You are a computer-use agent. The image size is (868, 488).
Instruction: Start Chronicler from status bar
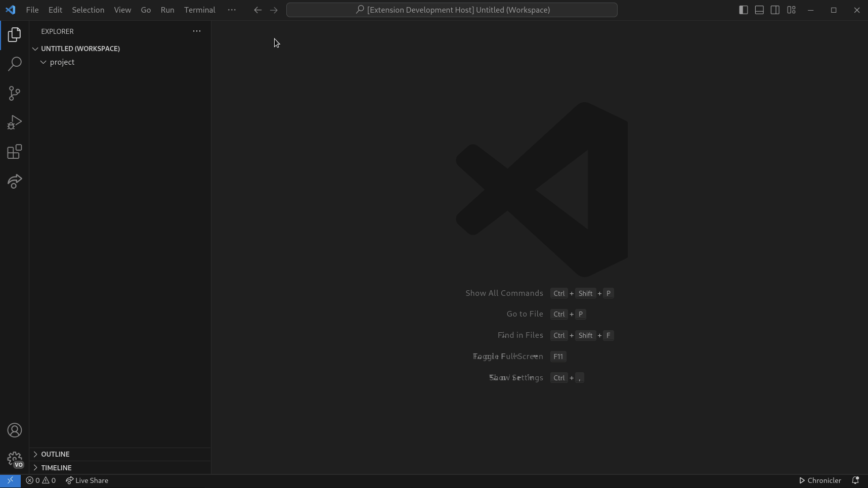pos(820,480)
